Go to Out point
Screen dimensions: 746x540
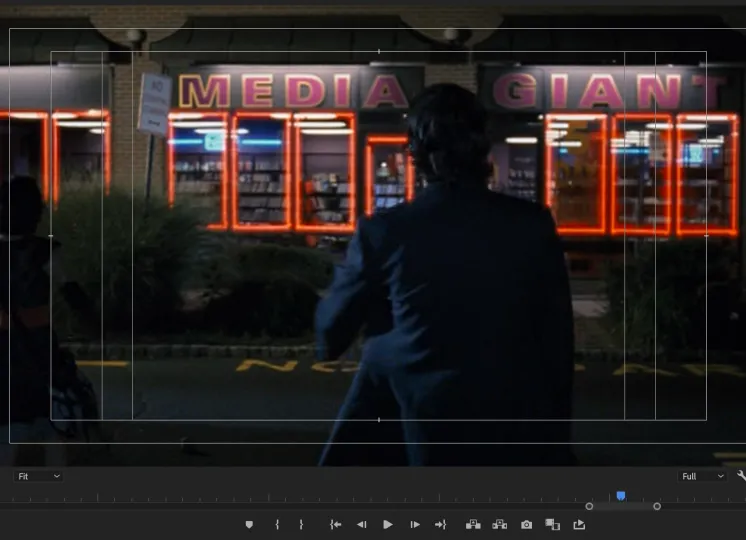441,524
